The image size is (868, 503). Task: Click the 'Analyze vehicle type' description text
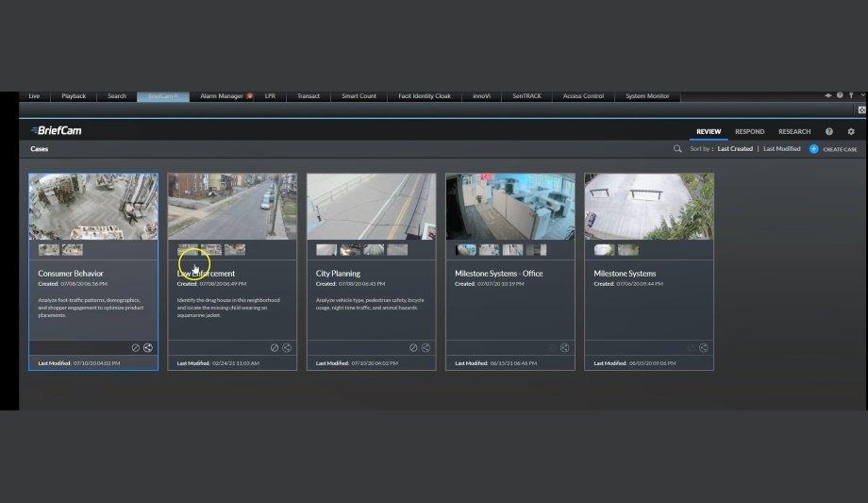[370, 304]
